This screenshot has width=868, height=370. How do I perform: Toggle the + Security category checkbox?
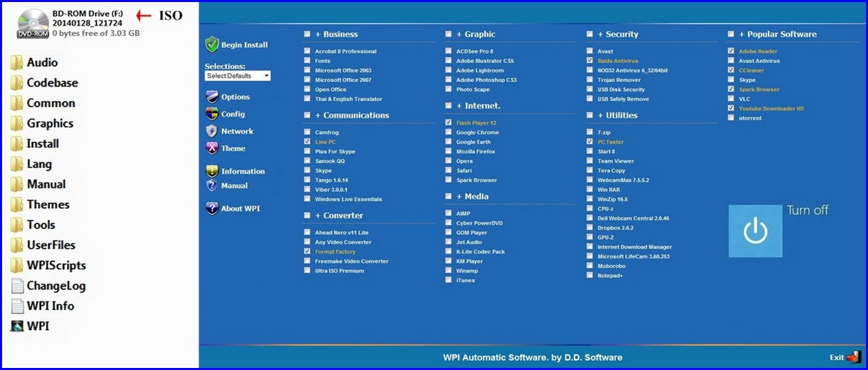pyautogui.click(x=590, y=34)
